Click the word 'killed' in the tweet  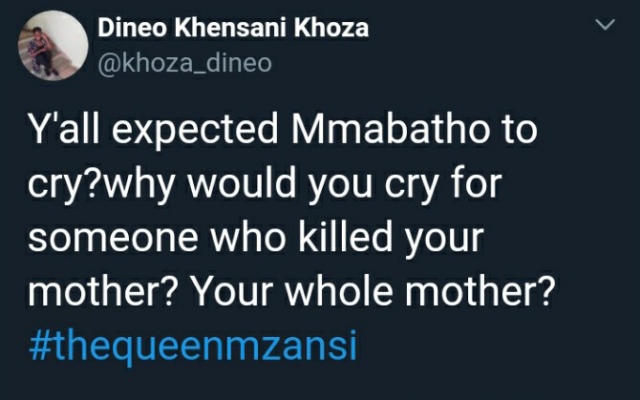[x=345, y=237]
